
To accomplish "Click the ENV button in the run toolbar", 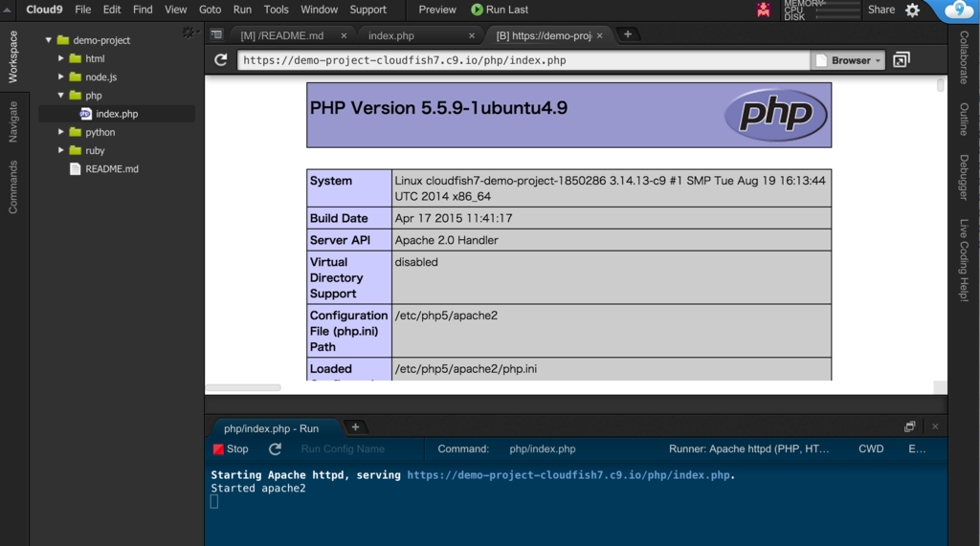I will coord(917,448).
